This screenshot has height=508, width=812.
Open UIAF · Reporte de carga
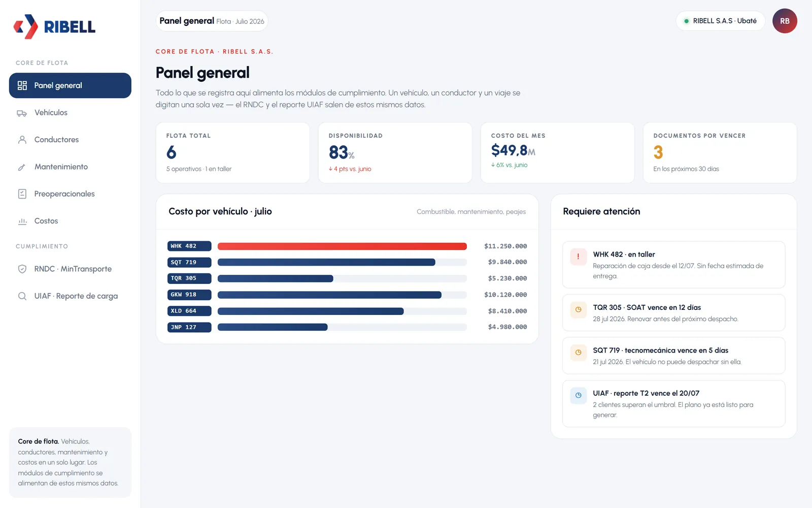click(70, 296)
